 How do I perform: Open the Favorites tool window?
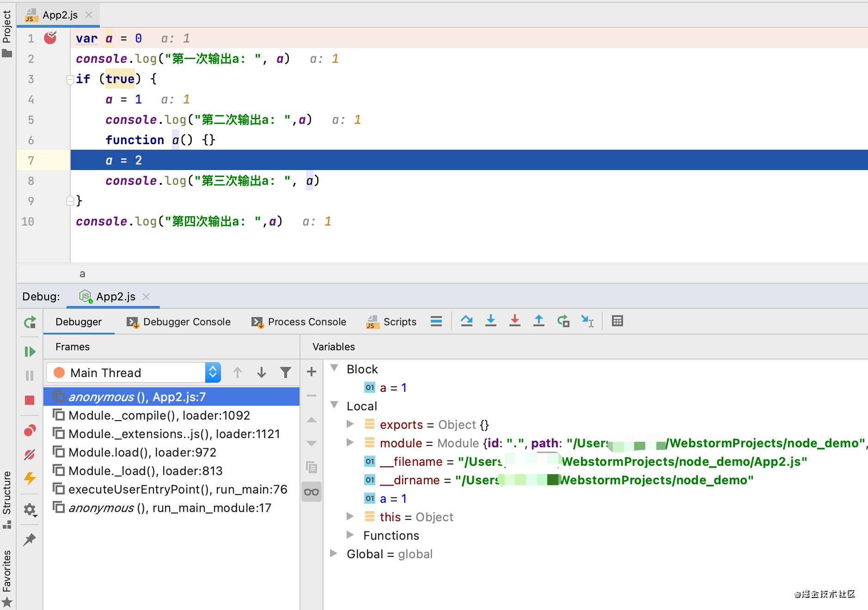coord(7,578)
